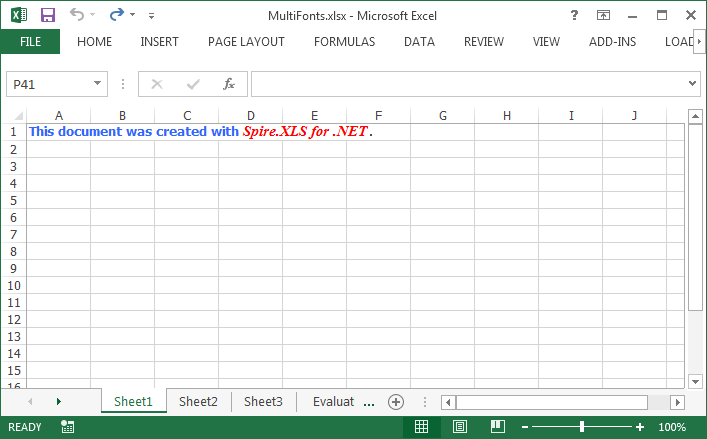Image resolution: width=707 pixels, height=439 pixels.
Task: Open the FORMULAS tab
Action: point(344,41)
